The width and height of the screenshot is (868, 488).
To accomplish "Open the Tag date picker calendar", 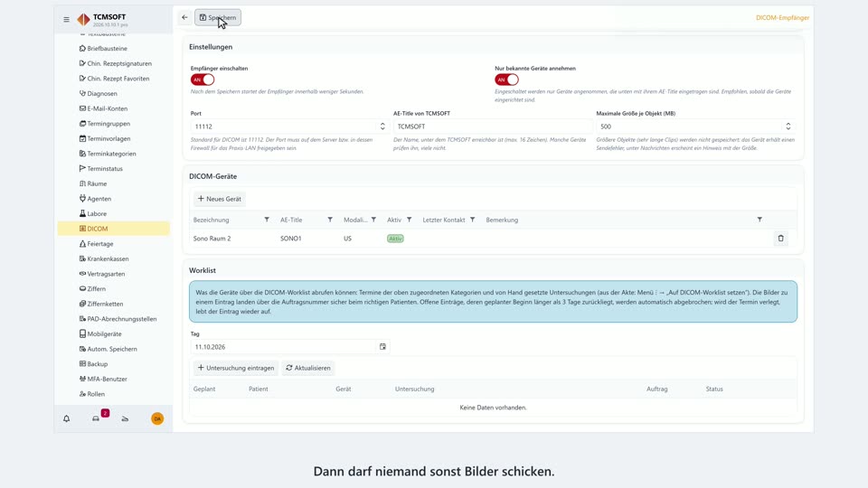I will (x=382, y=347).
